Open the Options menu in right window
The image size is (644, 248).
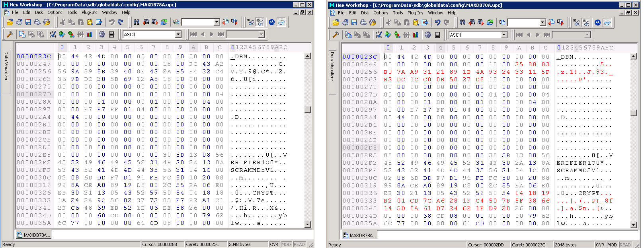tap(381, 13)
